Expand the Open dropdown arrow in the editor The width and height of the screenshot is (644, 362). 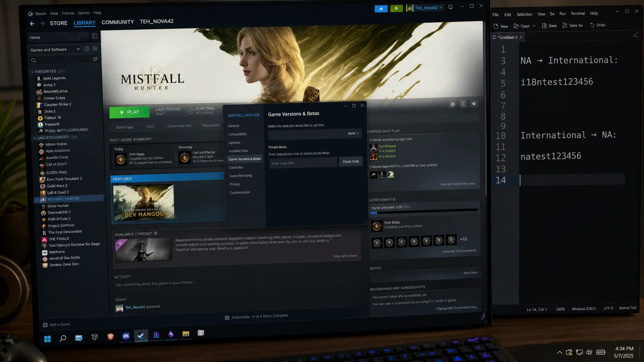(x=534, y=26)
